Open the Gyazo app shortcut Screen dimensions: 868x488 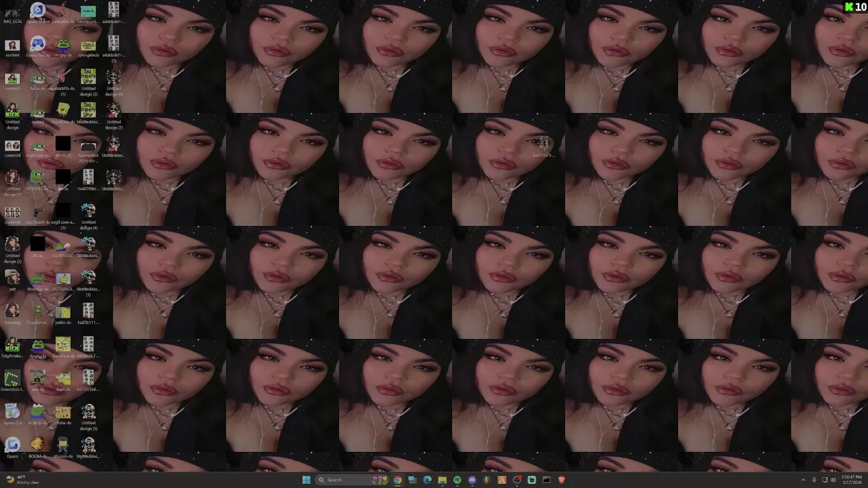[x=12, y=448]
